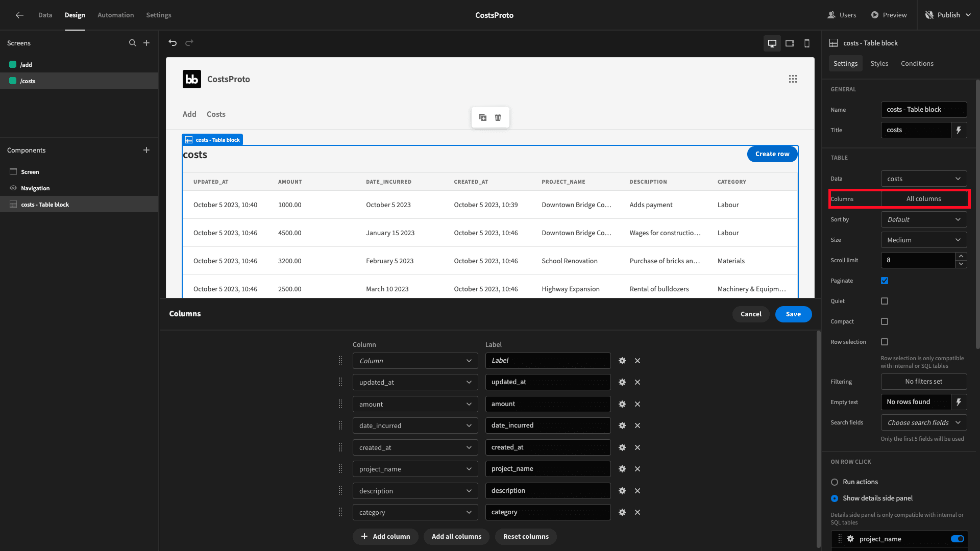Screen dimensions: 980x551
Task: Click the mobile view icon
Action: click(807, 42)
